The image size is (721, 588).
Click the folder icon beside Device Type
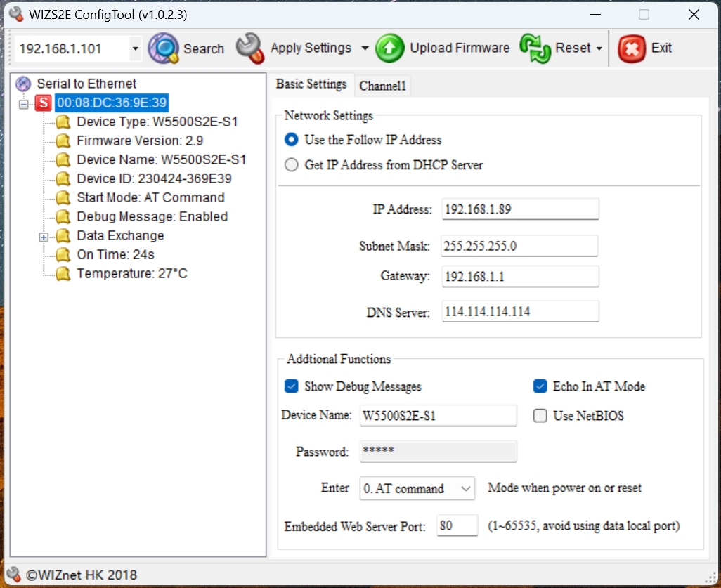pyautogui.click(x=63, y=122)
